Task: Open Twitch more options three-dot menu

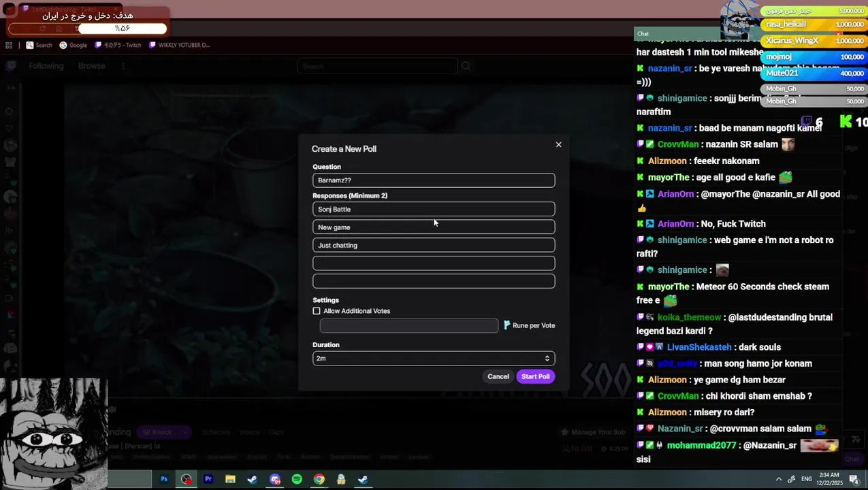Action: point(123,66)
